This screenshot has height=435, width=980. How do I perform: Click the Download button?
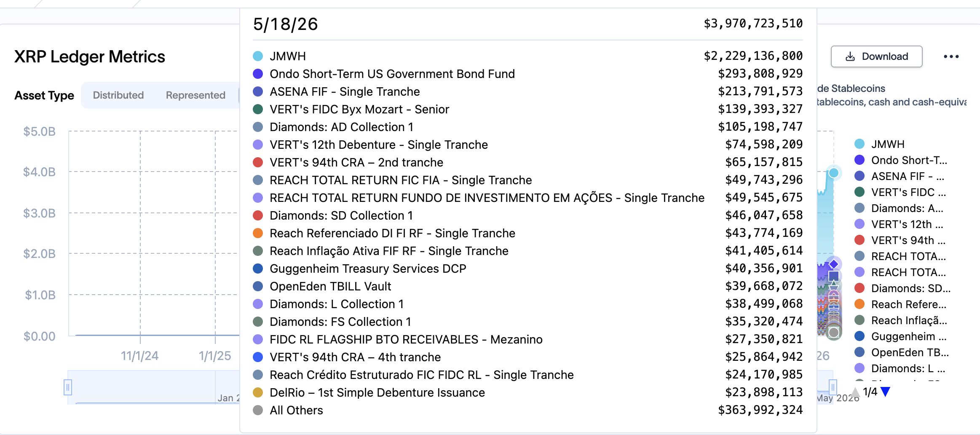tap(876, 56)
